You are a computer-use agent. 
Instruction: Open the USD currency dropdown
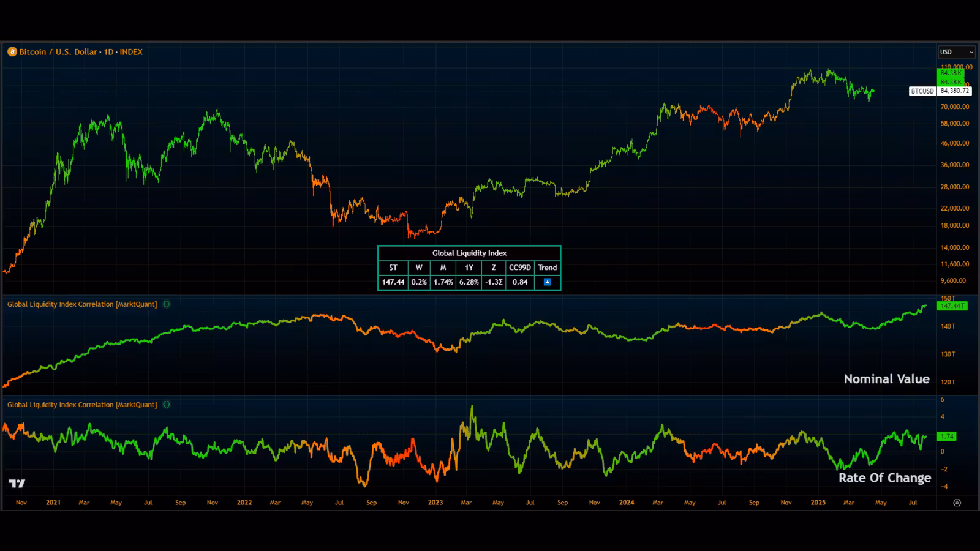point(956,52)
